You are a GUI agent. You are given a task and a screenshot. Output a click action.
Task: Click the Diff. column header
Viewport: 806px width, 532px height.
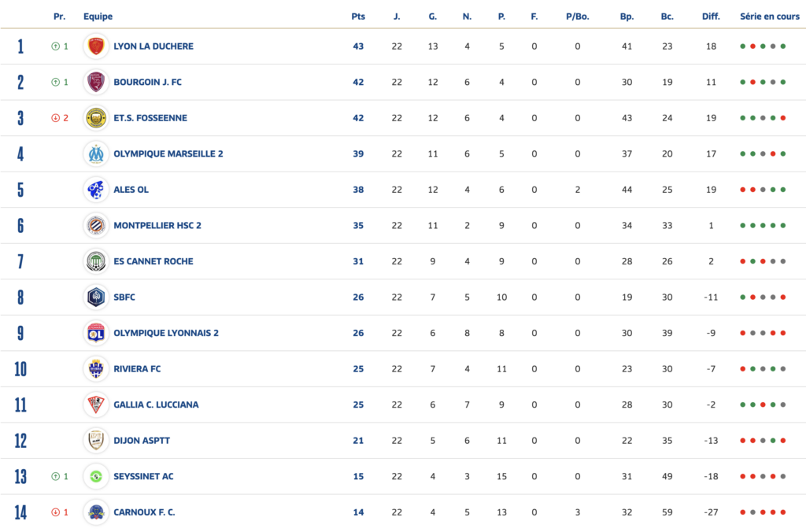point(711,17)
